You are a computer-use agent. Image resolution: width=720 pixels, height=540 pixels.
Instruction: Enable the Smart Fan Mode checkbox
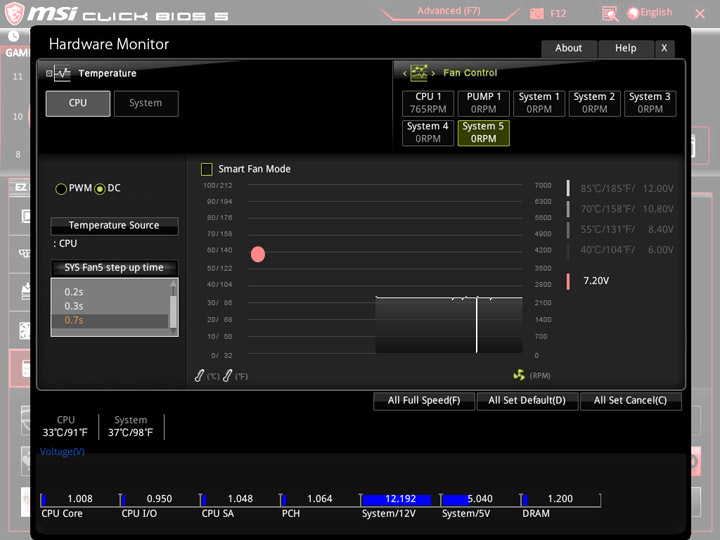point(207,169)
